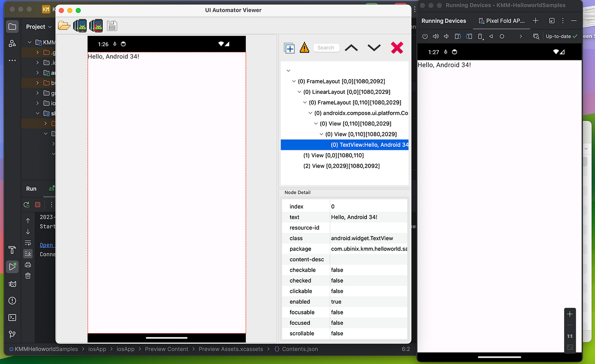Save the captured UI hierarchy dump
Screen dimensions: 595x364
(111, 25)
